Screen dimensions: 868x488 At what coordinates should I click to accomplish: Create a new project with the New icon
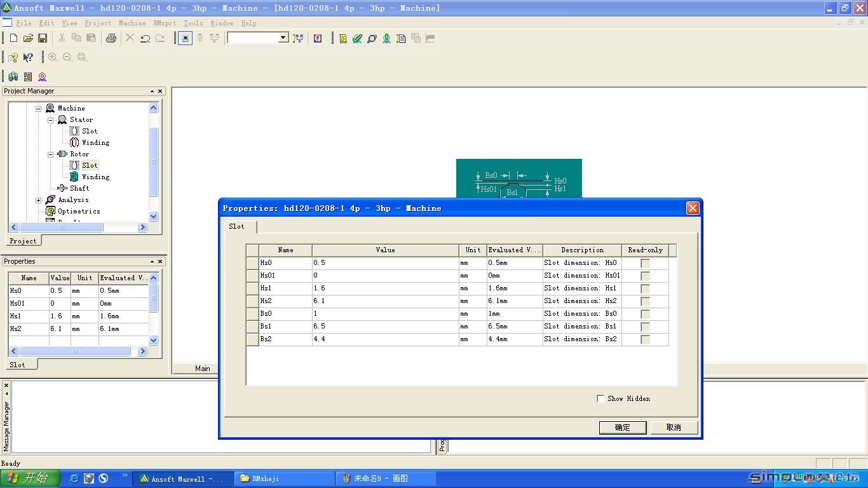[x=13, y=38]
